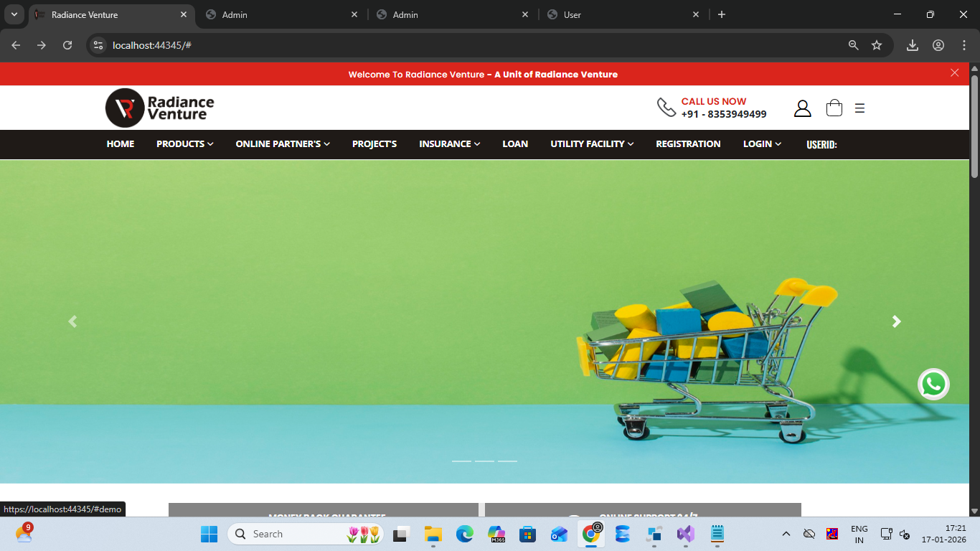Close the red welcome banner
Screen dimensions: 980x551
954,72
